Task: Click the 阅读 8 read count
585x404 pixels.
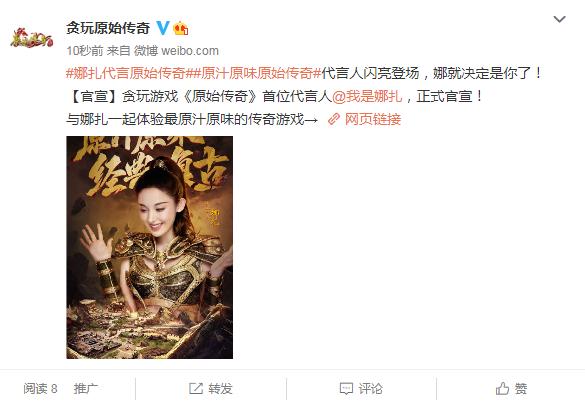Action: coord(40,389)
